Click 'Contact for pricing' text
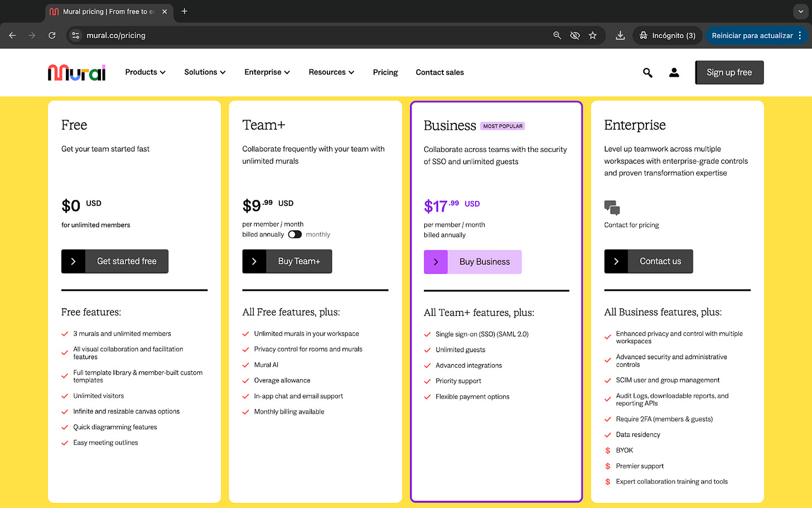This screenshot has width=812, height=508. [631, 225]
